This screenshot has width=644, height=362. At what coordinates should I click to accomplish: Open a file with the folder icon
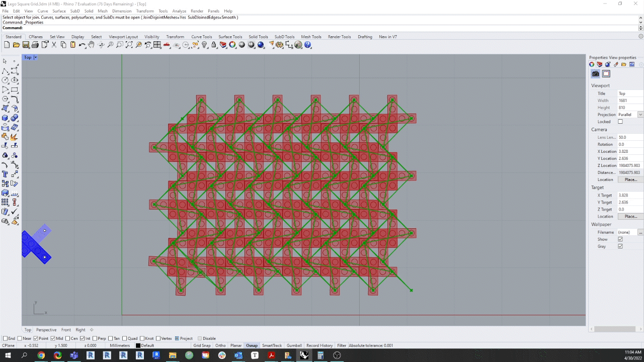(16, 45)
